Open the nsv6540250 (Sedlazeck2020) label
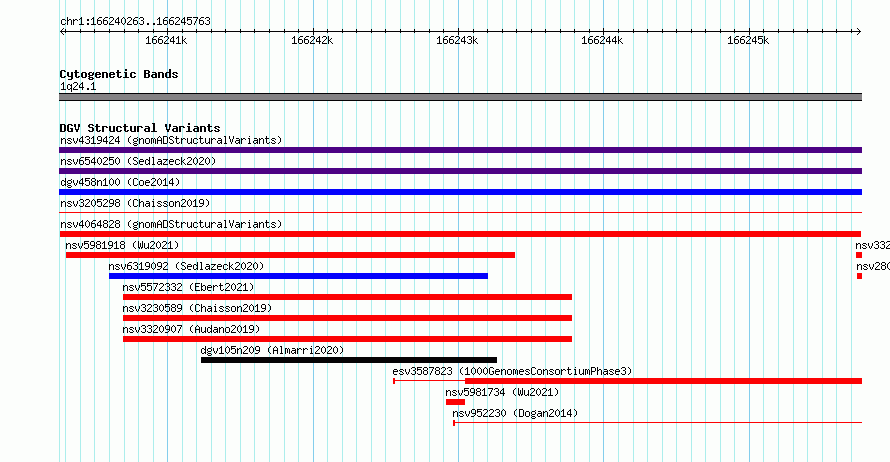Screen dimensions: 890x462 click(x=138, y=161)
